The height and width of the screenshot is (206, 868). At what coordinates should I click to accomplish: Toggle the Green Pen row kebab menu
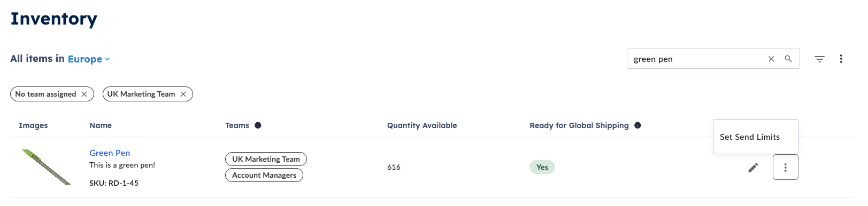785,168
